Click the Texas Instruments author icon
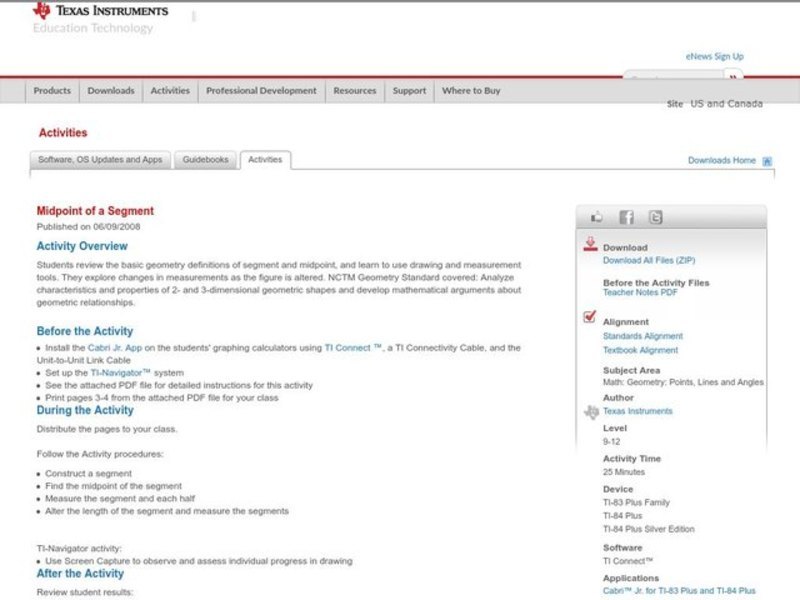The image size is (800, 600). pos(590,411)
